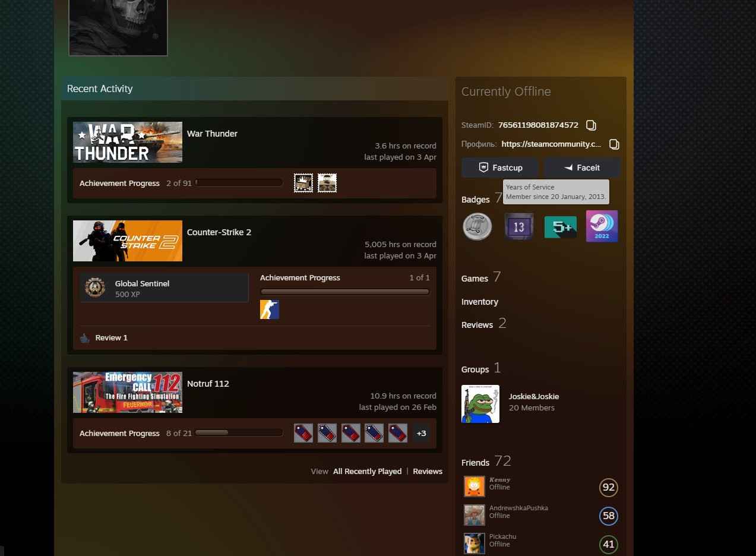756x556 pixels.
Task: Click the 20 Members text
Action: click(x=532, y=407)
